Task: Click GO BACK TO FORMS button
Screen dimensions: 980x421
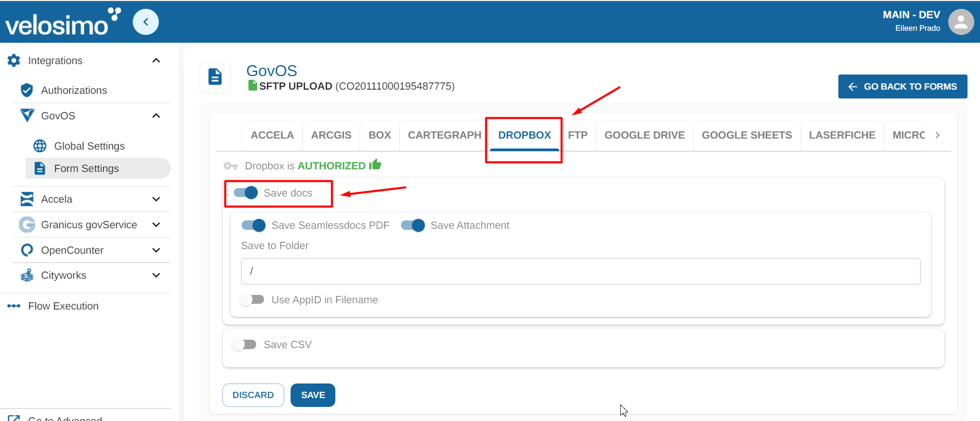Action: pos(902,86)
